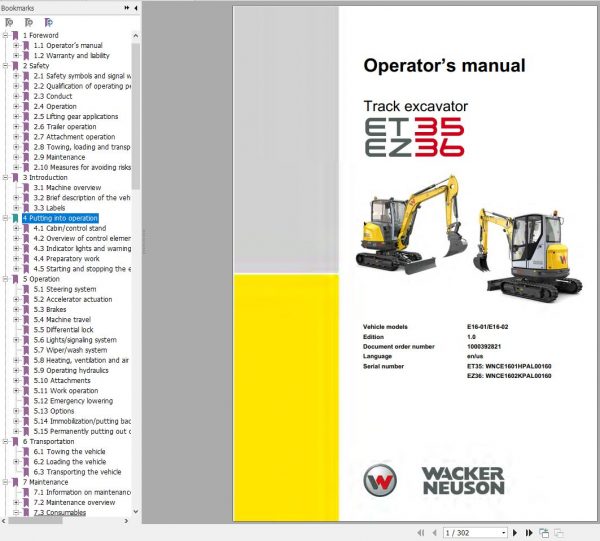Click bookmark icon for 3 Introduction
The width and height of the screenshot is (600, 541).
[x=15, y=178]
